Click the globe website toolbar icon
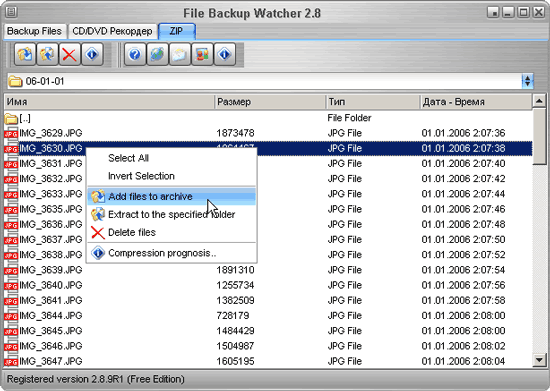550x391 pixels. pos(157,54)
